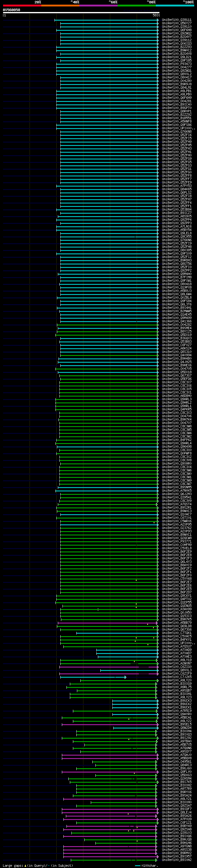The width and height of the screenshot is (197, 868).
Task: Select hit UniRef100_A9LPB1
Action: click(176, 91)
